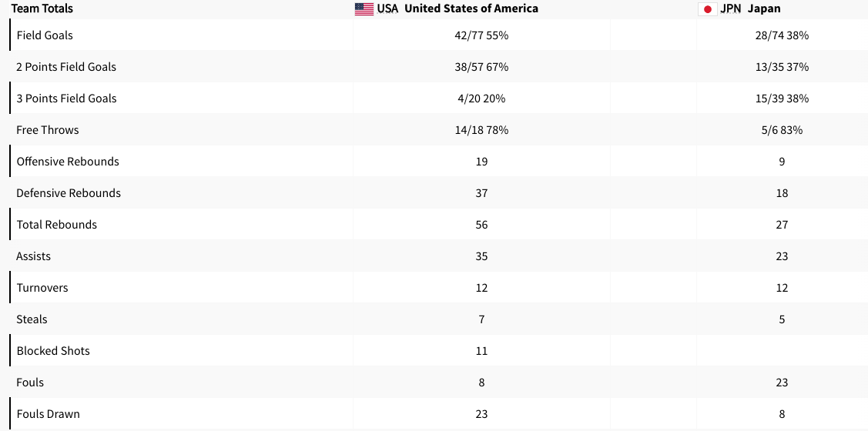Image resolution: width=868 pixels, height=431 pixels.
Task: Click the Offensive Rebounds row label
Action: 68,162
